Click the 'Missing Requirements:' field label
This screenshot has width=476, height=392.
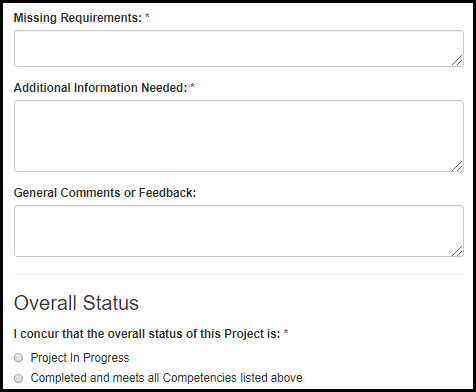click(x=78, y=18)
